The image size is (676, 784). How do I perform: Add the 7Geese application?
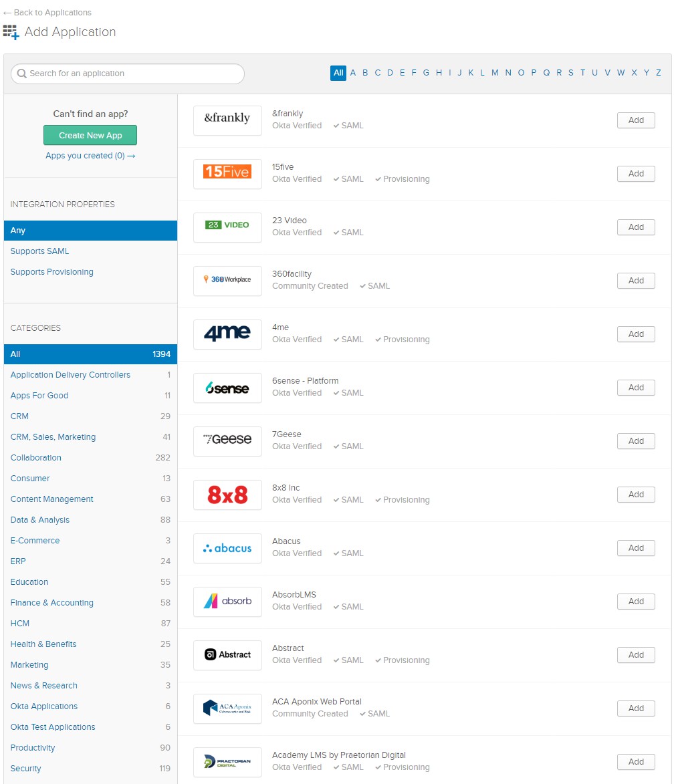[635, 441]
